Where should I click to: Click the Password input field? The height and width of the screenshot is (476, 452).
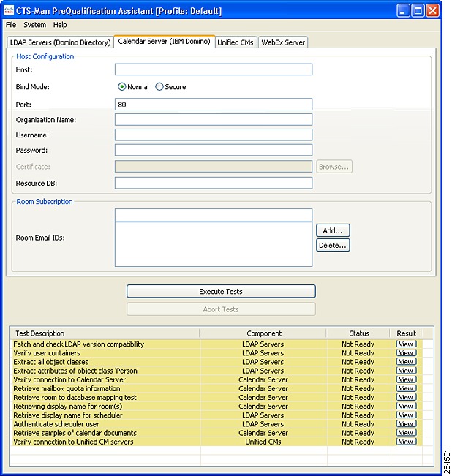coord(214,150)
